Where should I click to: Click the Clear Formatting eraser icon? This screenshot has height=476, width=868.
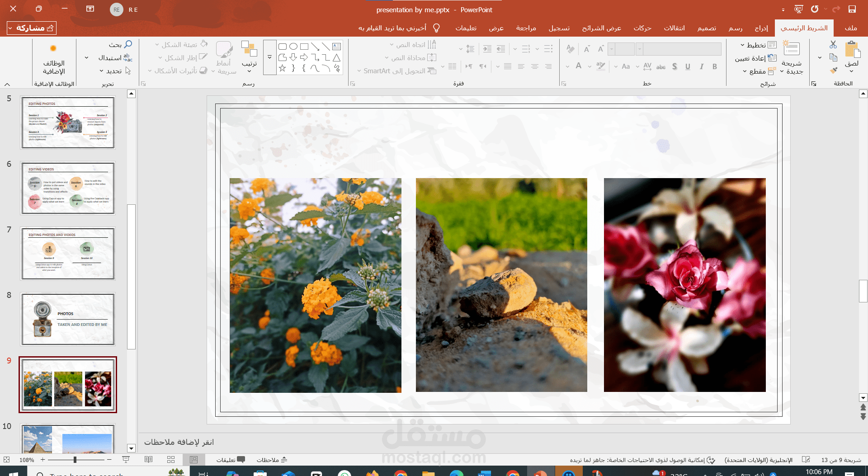[571, 49]
